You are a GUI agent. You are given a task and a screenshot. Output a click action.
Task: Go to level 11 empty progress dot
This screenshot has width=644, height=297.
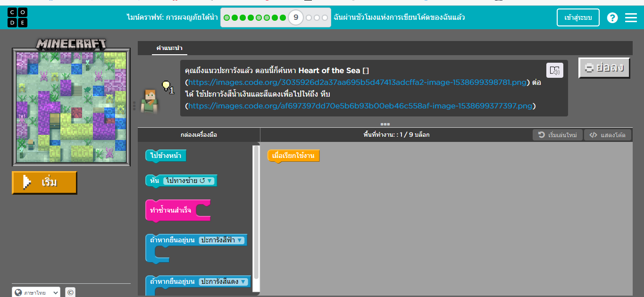pos(317,18)
